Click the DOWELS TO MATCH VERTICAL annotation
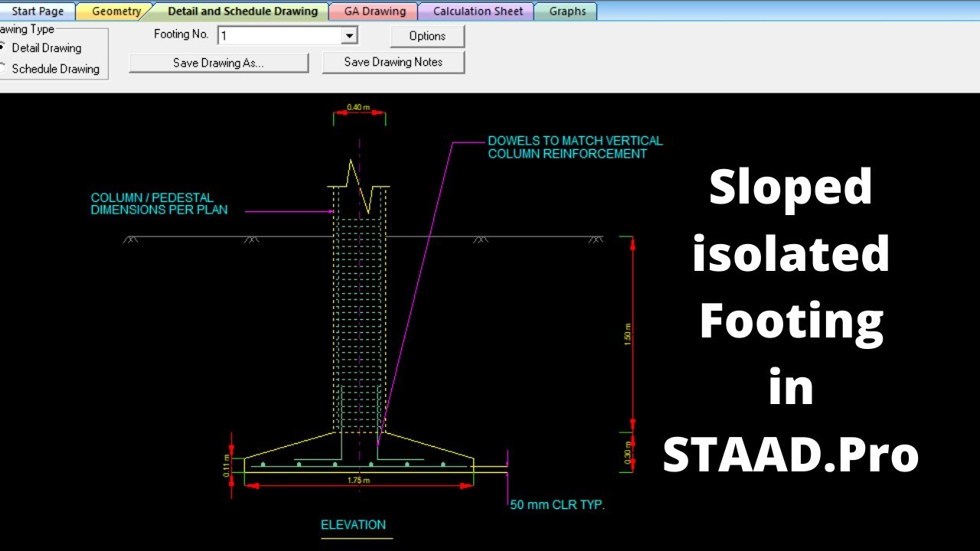Screen dimensions: 980x551 [x=576, y=141]
